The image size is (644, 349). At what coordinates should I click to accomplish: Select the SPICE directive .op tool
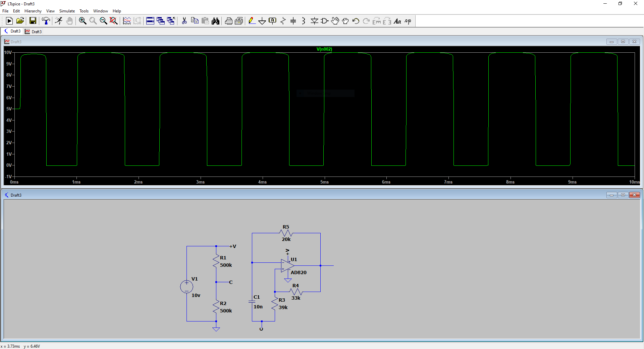click(x=408, y=21)
